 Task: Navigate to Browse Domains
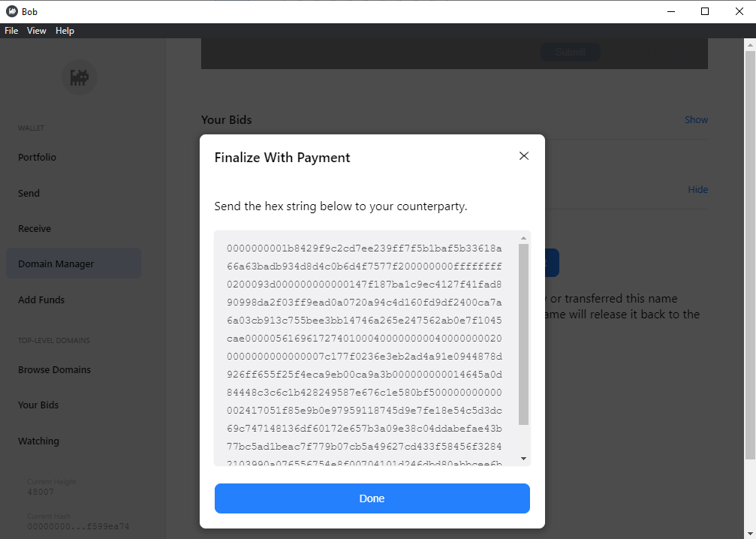54,370
